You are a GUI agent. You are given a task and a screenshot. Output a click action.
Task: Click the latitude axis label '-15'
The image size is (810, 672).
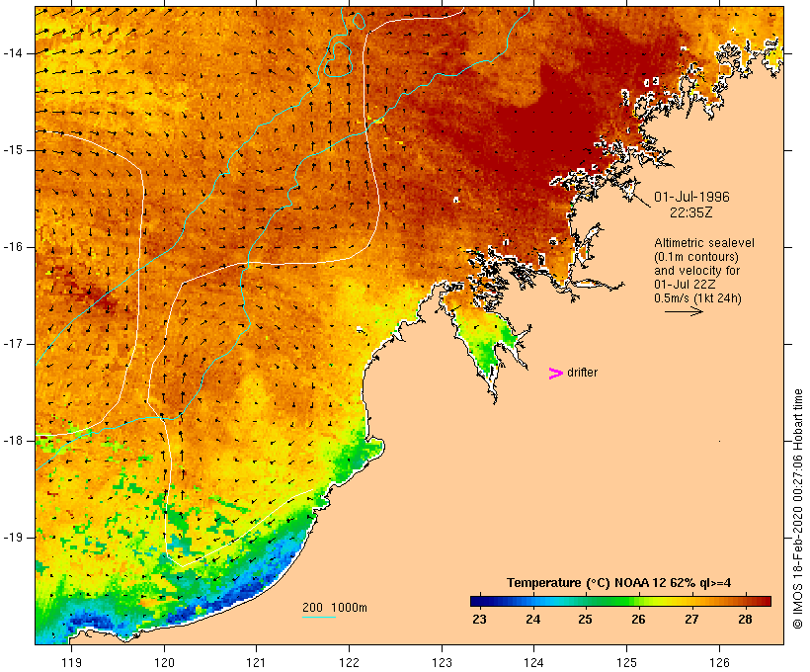click(x=13, y=150)
